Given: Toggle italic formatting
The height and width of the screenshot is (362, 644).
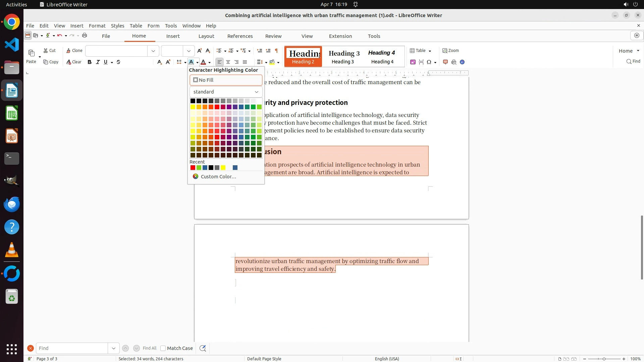Looking at the screenshot, I should pos(98,62).
